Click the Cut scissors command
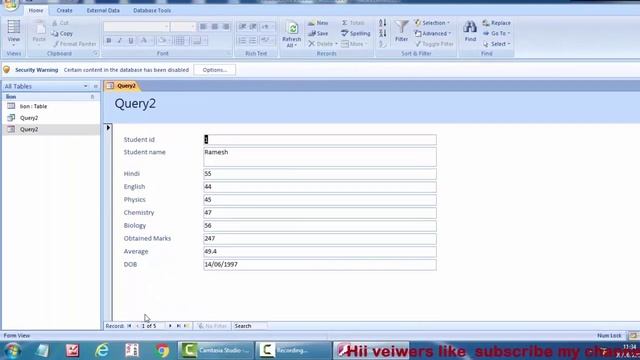The image size is (640, 360). [60, 23]
